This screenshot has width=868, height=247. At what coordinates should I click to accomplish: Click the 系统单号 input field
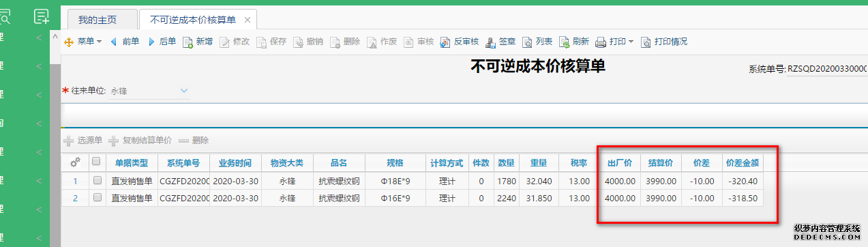pos(827,69)
